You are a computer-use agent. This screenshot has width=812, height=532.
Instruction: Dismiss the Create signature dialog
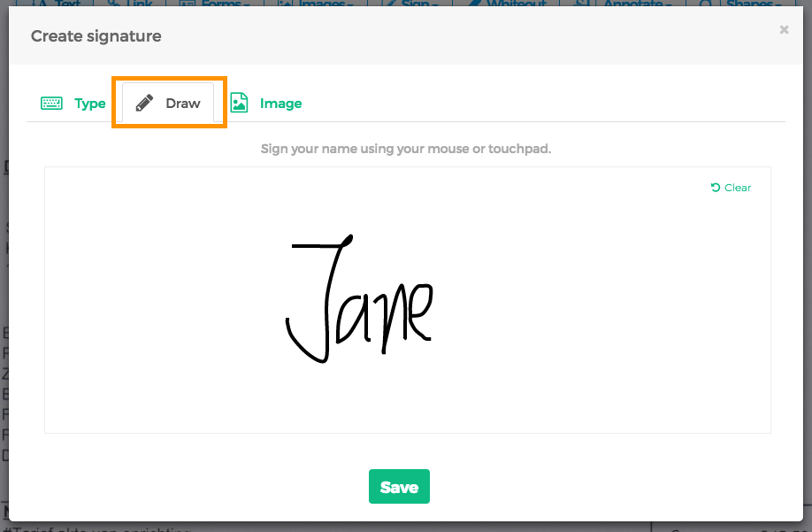784,29
